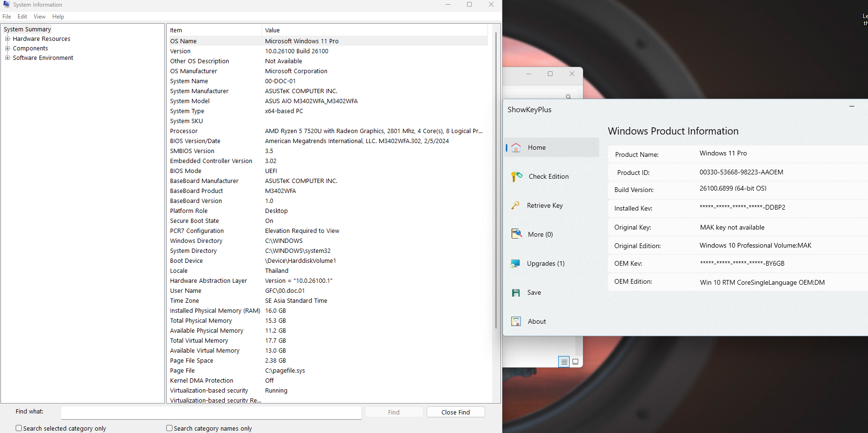868x433 pixels.
Task: Expand the Software Environment tree node
Action: pos(8,58)
